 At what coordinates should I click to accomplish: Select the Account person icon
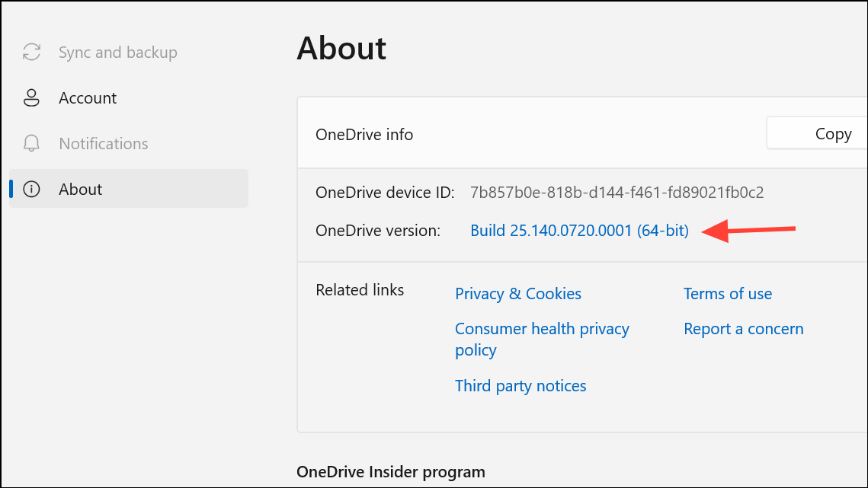point(30,97)
